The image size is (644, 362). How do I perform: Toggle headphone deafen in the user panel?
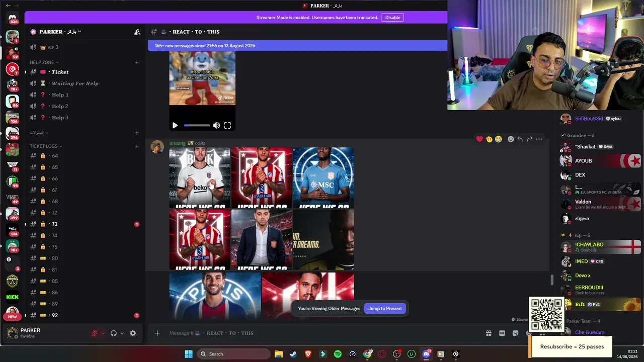click(x=114, y=333)
